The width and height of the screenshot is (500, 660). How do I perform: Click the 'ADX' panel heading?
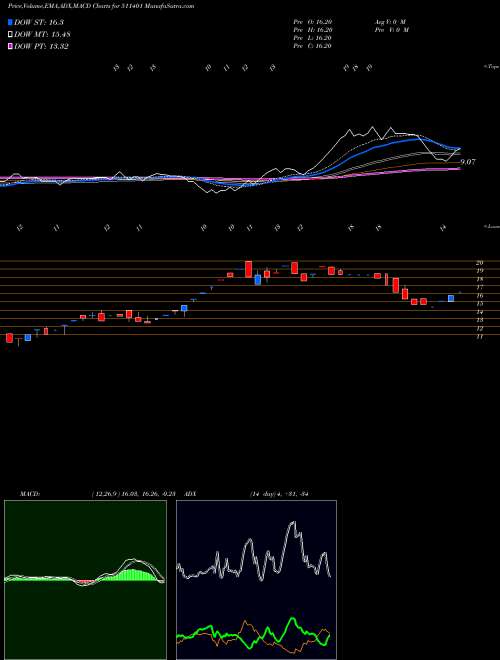[191, 493]
